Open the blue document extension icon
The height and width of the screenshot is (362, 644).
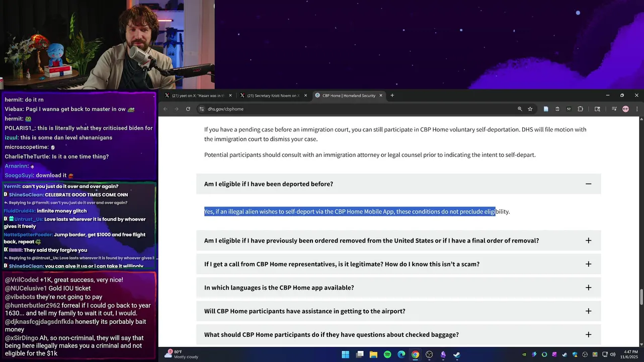(x=546, y=109)
